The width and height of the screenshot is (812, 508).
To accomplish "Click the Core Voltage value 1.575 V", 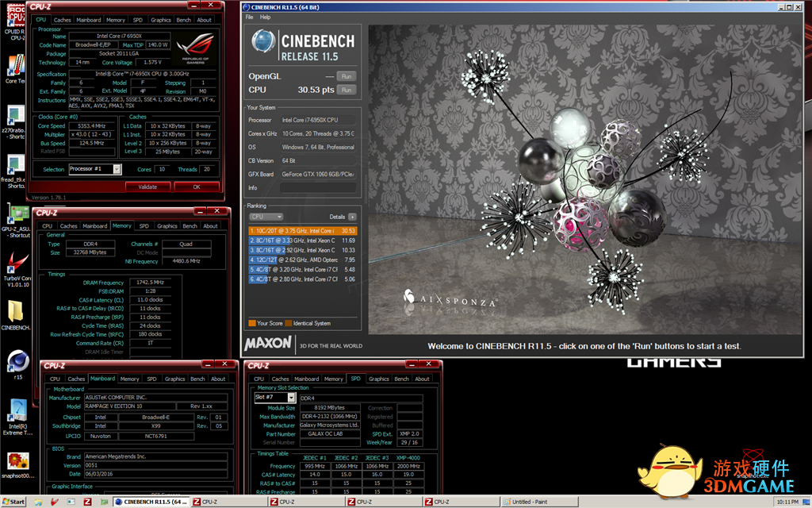I will pos(153,62).
